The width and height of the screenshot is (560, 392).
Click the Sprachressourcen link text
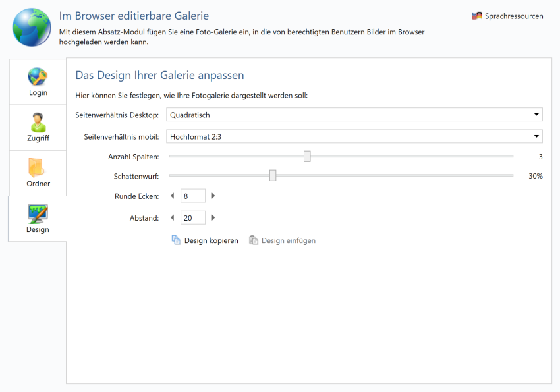514,16
